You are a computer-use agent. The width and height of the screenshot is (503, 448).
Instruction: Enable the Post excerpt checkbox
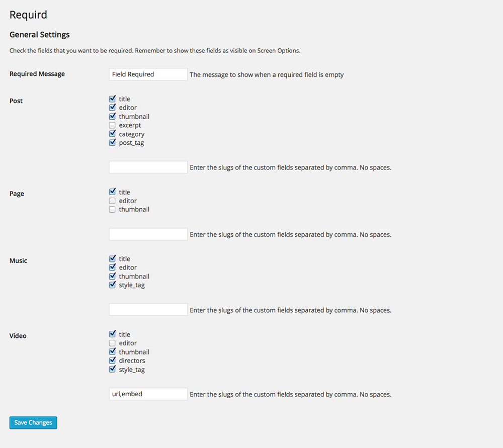(x=112, y=125)
